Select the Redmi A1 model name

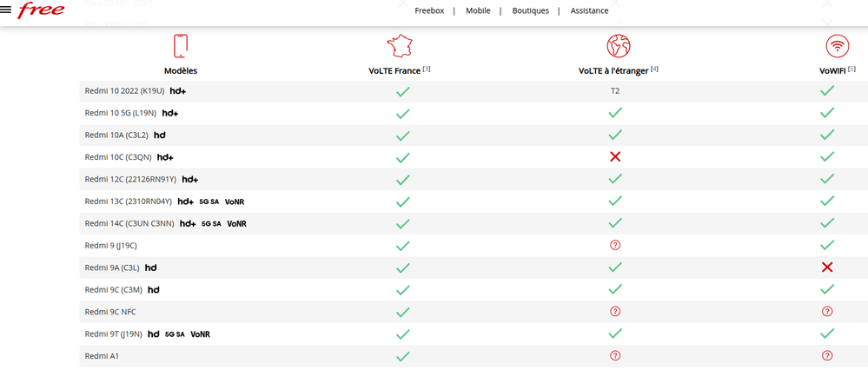(x=102, y=356)
